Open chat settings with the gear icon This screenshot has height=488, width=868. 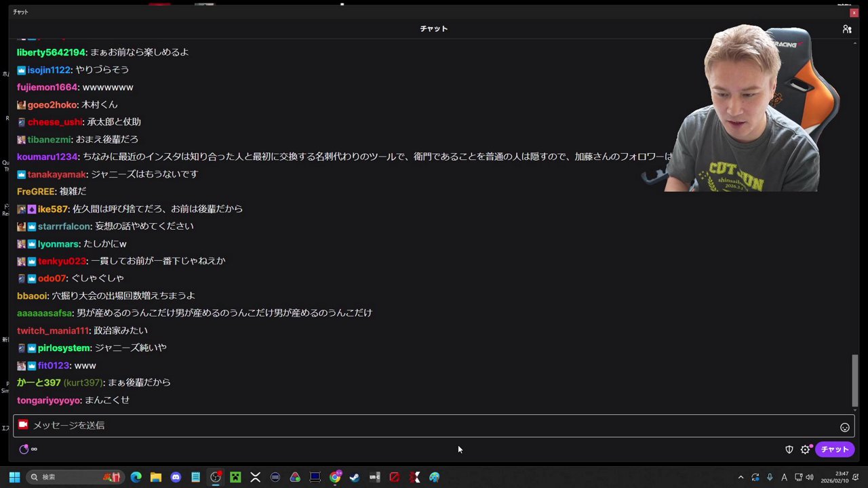click(x=805, y=449)
